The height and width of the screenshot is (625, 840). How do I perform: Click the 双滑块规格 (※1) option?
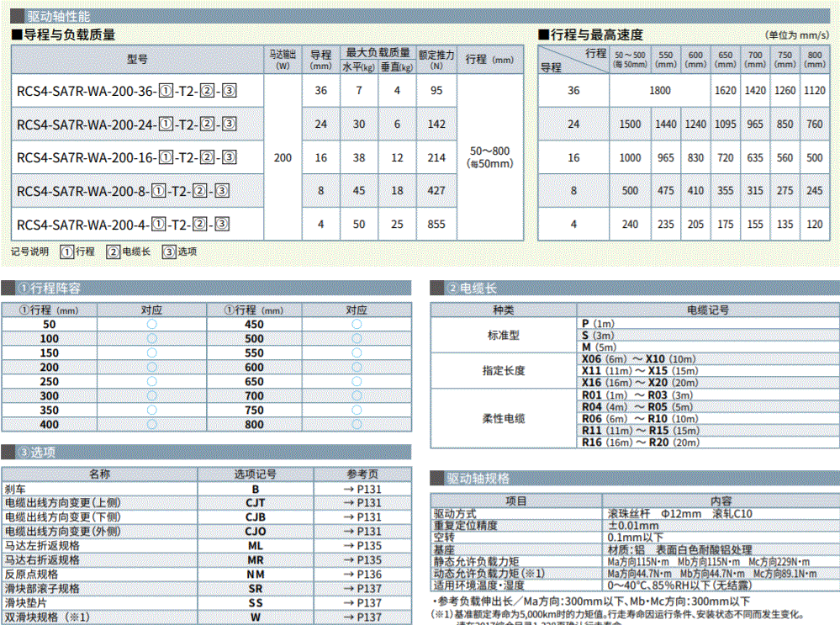pyautogui.click(x=47, y=617)
